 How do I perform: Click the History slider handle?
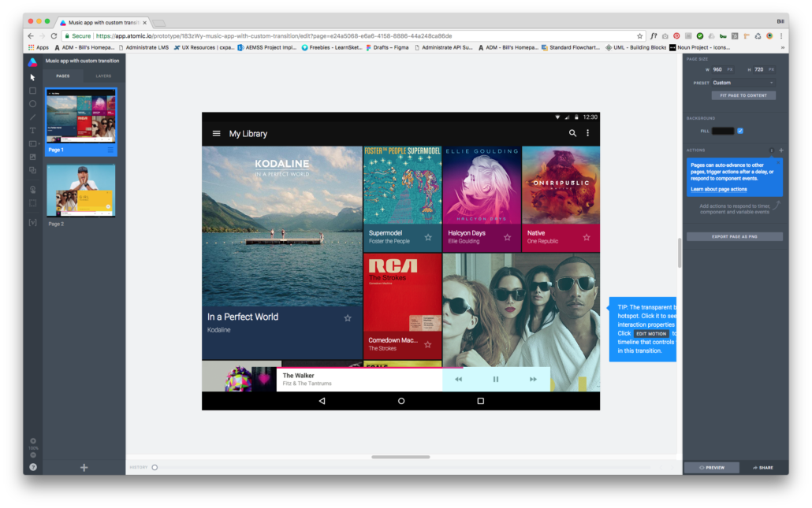[155, 468]
